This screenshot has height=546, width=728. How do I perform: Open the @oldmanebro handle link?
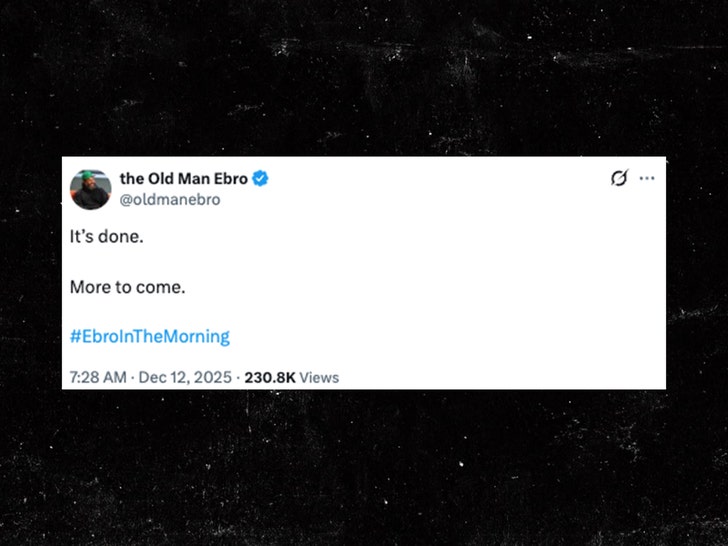pyautogui.click(x=170, y=199)
